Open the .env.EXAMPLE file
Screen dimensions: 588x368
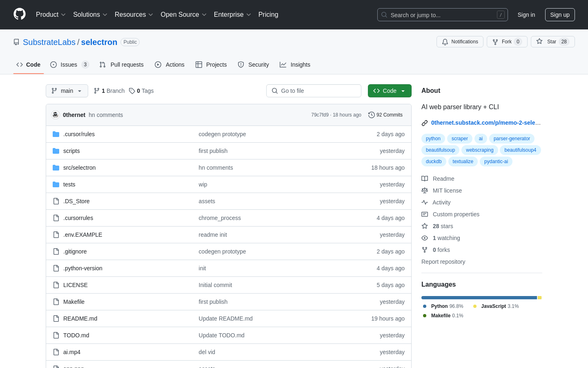point(82,235)
